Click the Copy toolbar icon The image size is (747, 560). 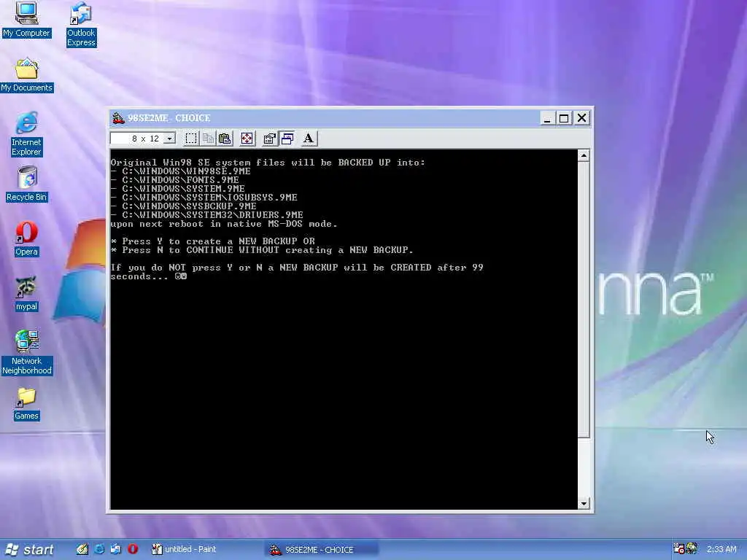coord(208,139)
